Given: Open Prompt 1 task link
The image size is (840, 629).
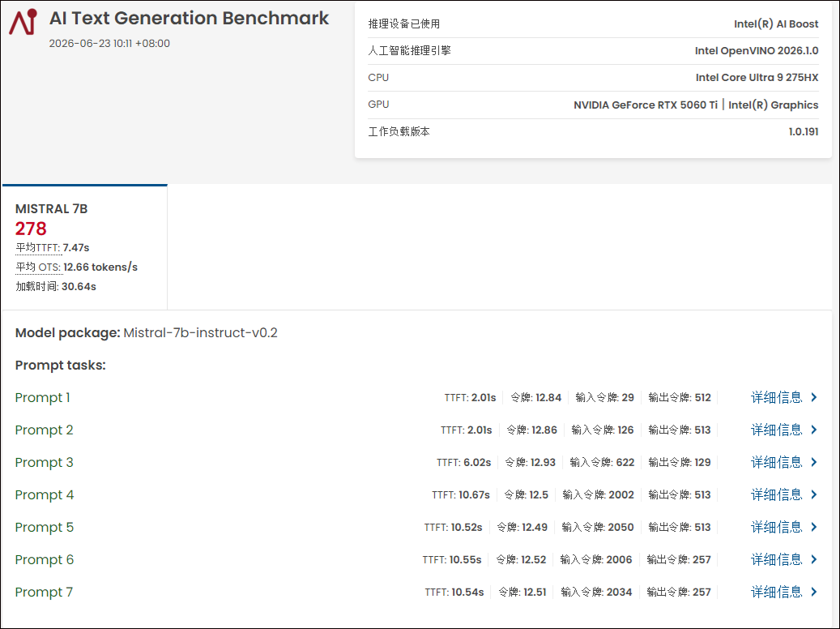Looking at the screenshot, I should 42,397.
